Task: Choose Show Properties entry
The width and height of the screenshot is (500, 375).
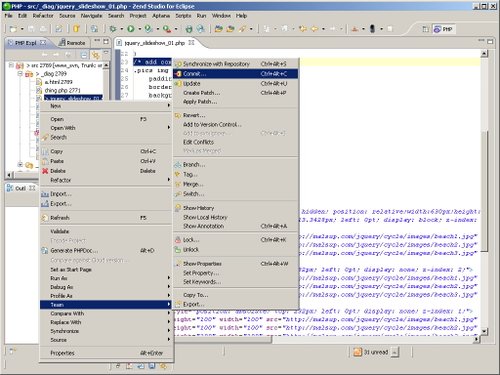Action: (236, 264)
